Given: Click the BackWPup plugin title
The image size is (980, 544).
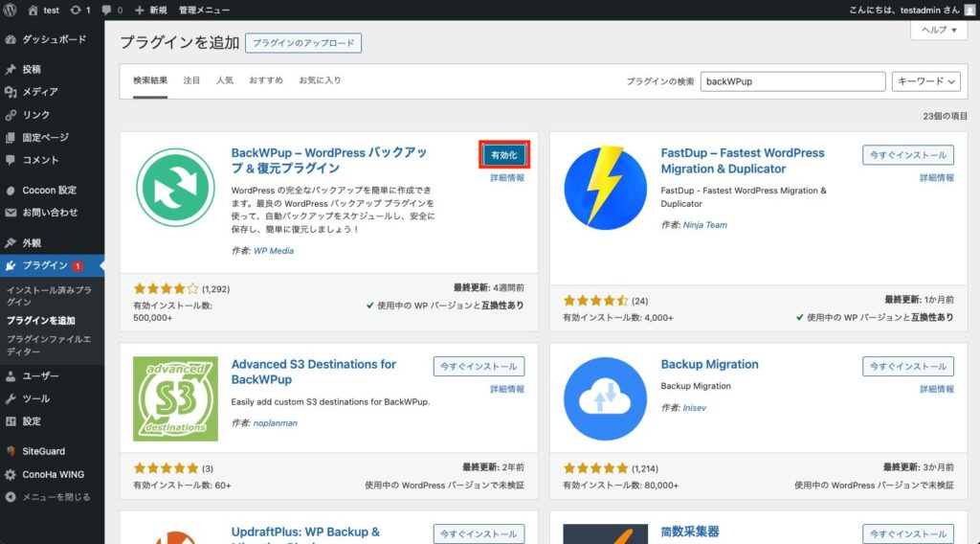Looking at the screenshot, I should 330,161.
